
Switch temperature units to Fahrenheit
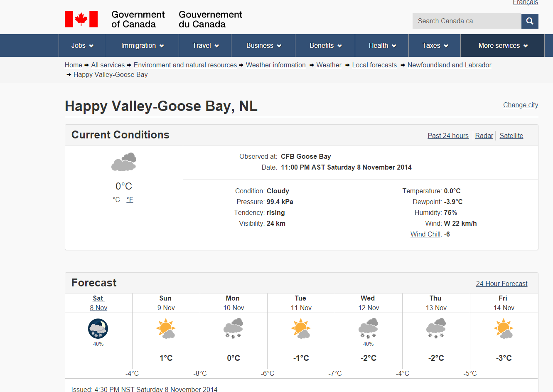(130, 200)
